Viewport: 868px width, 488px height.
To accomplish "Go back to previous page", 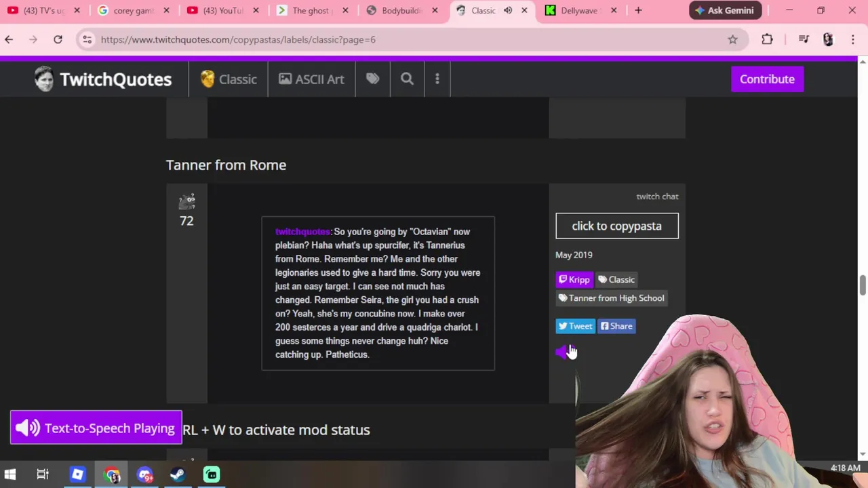I will [9, 39].
